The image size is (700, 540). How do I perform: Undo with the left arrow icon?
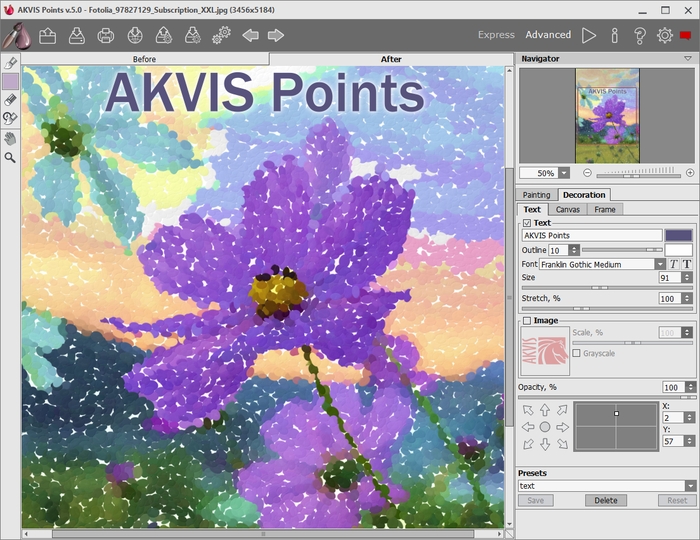pyautogui.click(x=250, y=35)
